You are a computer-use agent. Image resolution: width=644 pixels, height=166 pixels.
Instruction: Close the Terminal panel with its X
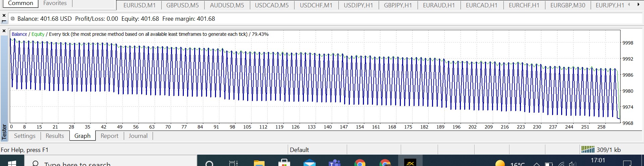4,15
